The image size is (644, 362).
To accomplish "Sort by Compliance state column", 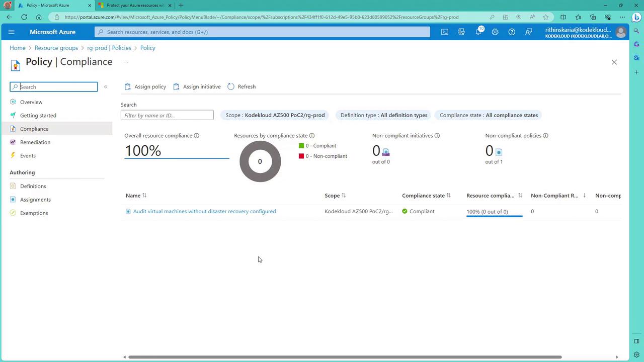I will point(426,196).
